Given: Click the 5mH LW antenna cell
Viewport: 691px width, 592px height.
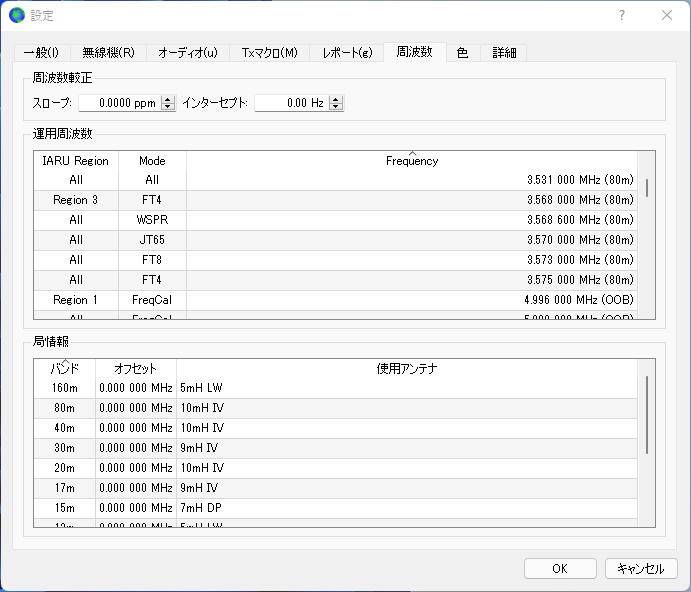Looking at the screenshot, I should (407, 388).
